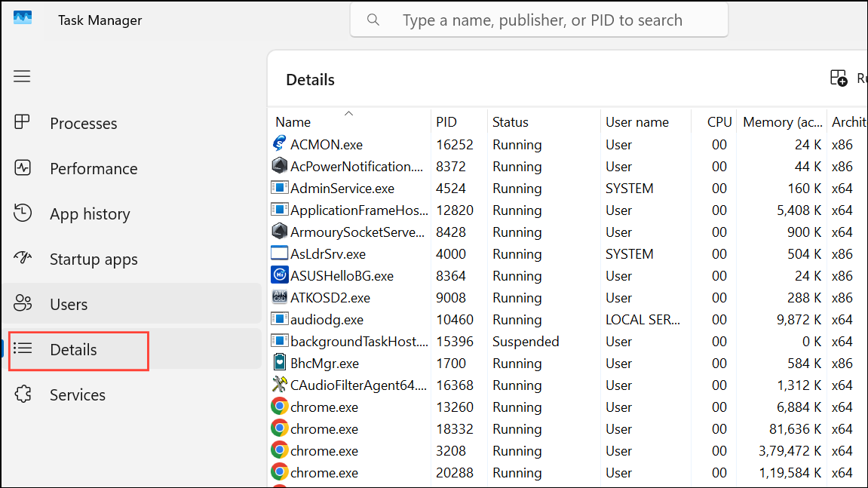View App history using its sidebar icon
The height and width of the screenshot is (488, 868).
click(23, 213)
